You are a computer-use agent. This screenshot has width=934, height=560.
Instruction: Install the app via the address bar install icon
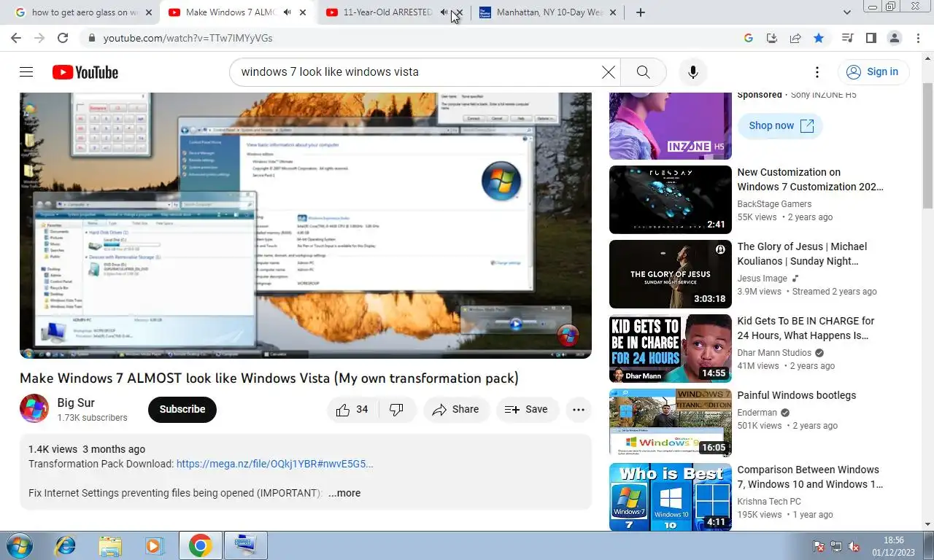(772, 38)
